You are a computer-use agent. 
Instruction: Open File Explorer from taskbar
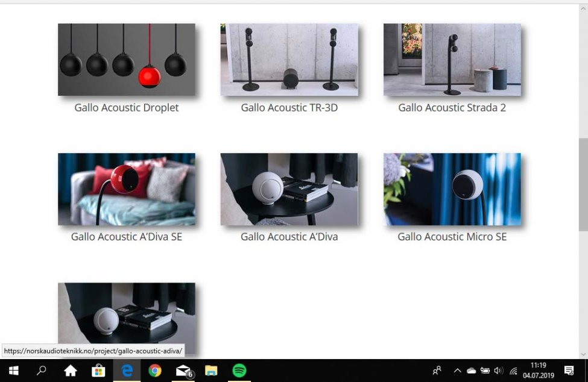point(211,371)
